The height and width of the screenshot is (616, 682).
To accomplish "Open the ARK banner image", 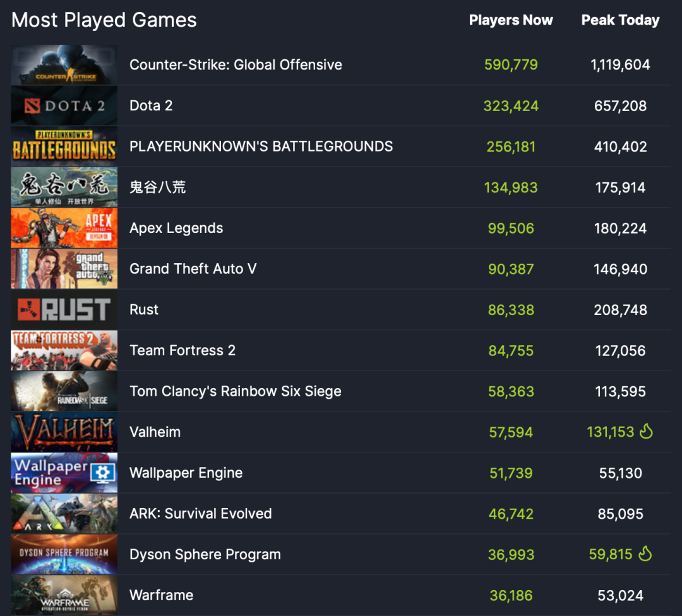I will click(x=64, y=514).
